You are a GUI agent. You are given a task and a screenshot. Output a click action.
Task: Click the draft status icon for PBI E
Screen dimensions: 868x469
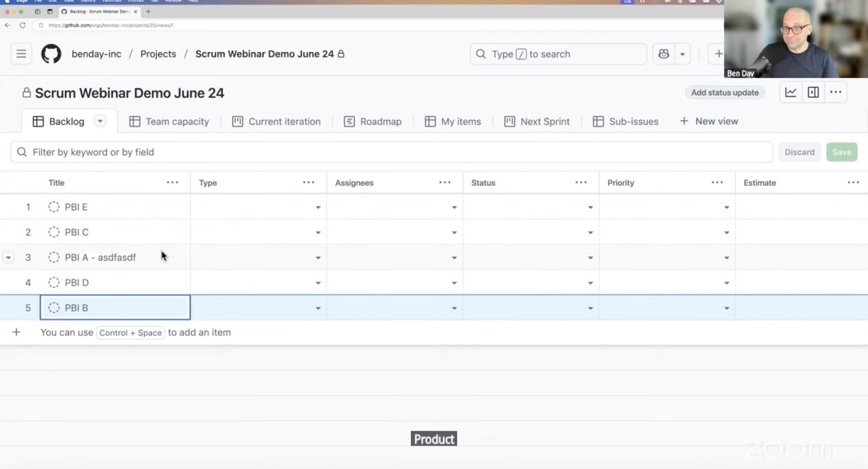[54, 207]
